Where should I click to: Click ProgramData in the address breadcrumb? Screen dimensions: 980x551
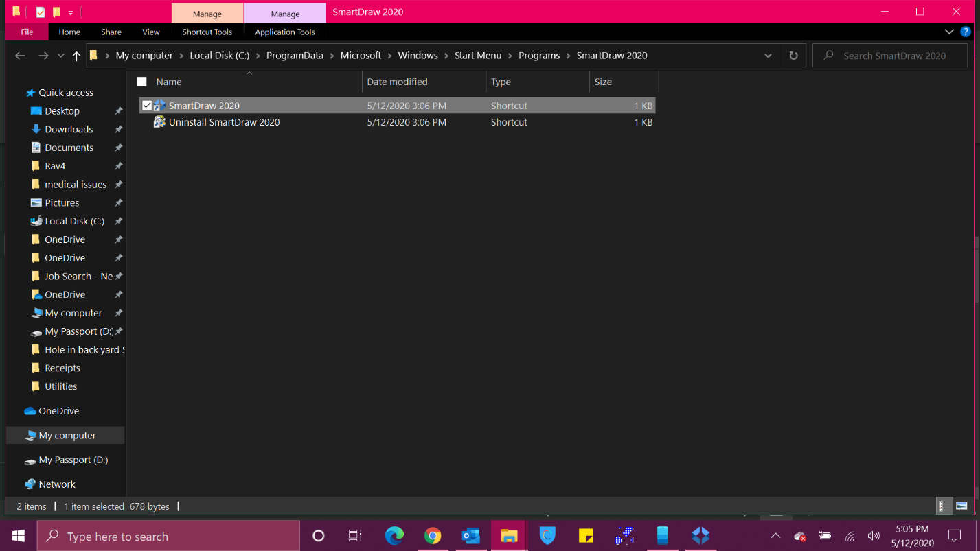pos(295,56)
